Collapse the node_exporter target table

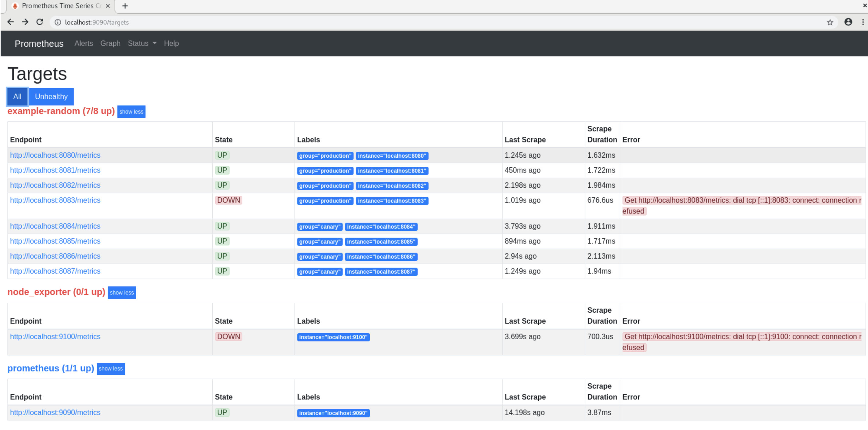point(122,293)
